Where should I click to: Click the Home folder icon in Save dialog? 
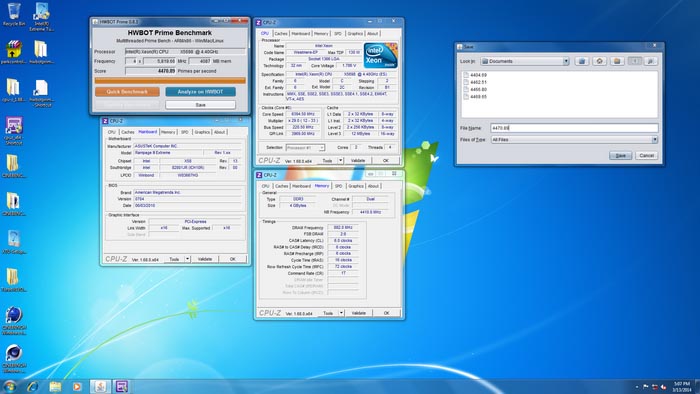[599, 61]
